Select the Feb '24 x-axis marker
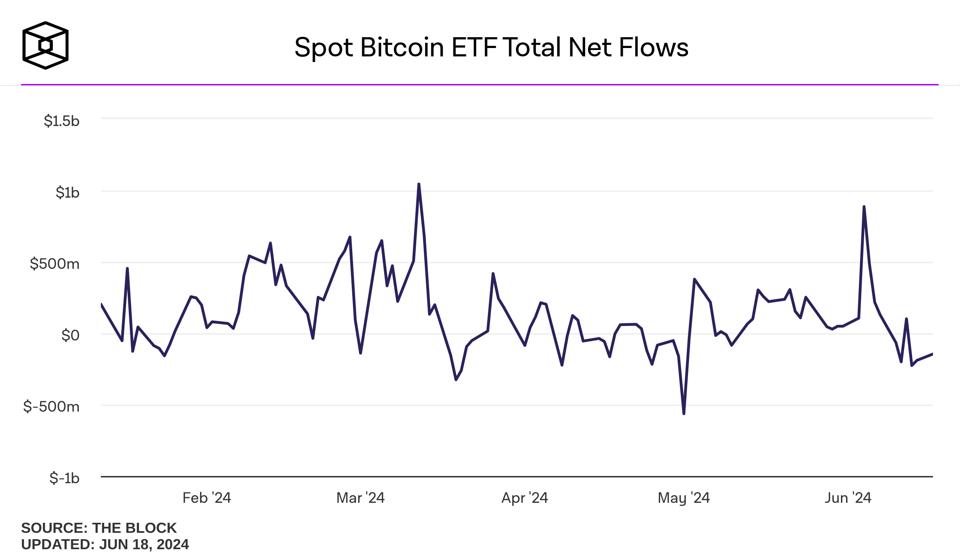This screenshot has width=961, height=560. (x=207, y=498)
